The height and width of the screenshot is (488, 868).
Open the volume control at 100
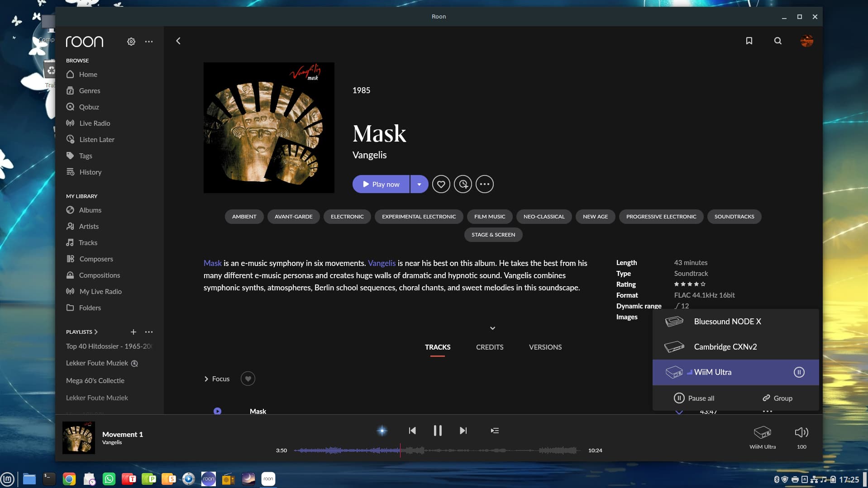pyautogui.click(x=801, y=437)
